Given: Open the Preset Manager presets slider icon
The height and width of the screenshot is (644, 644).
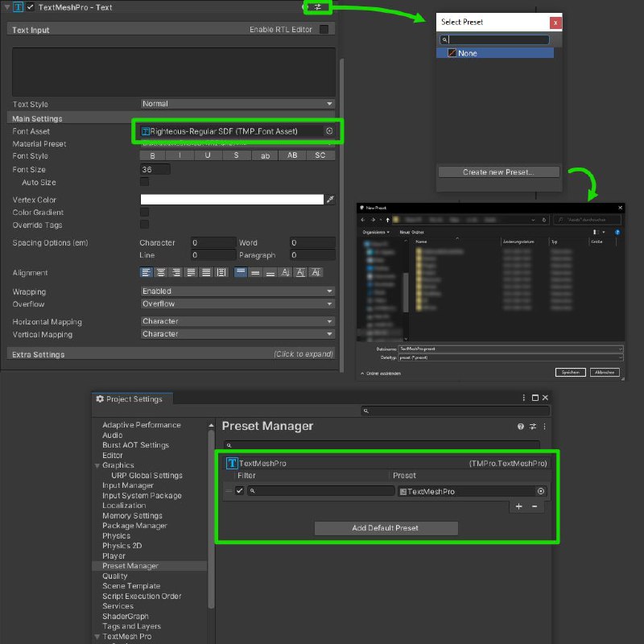Looking at the screenshot, I should point(533,427).
